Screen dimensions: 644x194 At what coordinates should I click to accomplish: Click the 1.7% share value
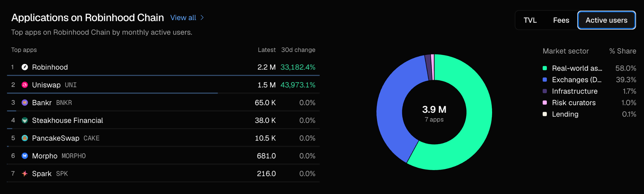630,91
